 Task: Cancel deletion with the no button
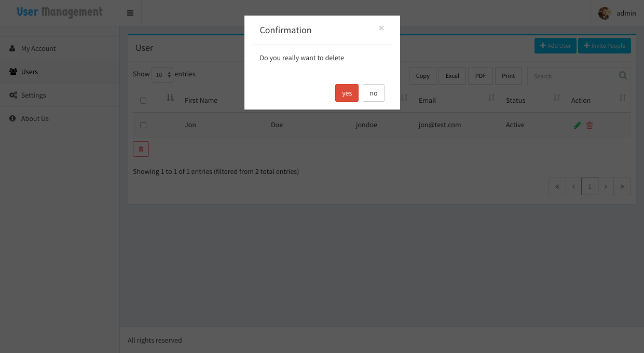point(374,93)
